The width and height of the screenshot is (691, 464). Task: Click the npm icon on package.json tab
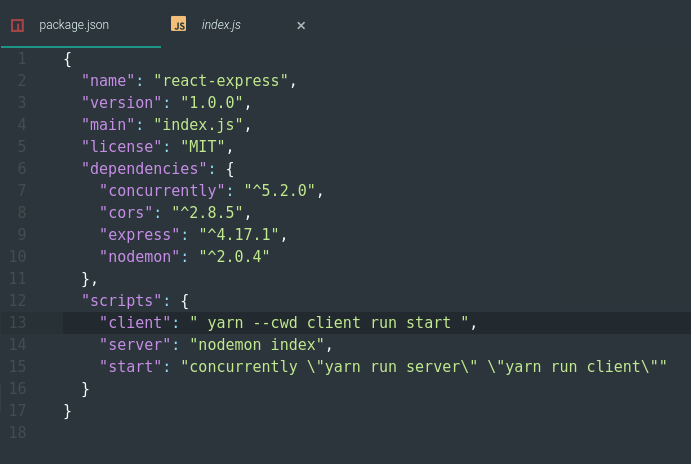click(17, 26)
